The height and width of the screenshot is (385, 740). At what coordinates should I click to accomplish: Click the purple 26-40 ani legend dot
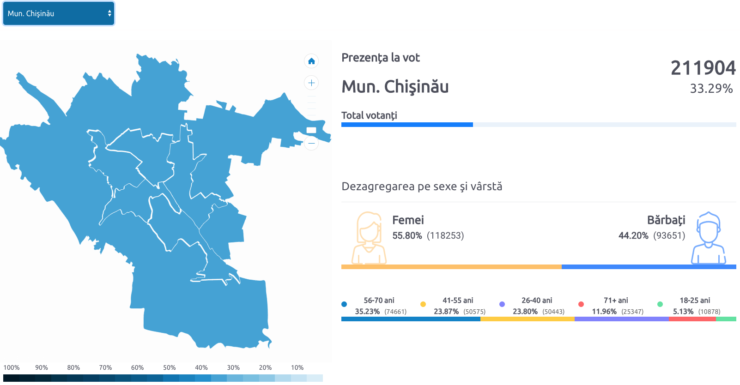tap(502, 304)
